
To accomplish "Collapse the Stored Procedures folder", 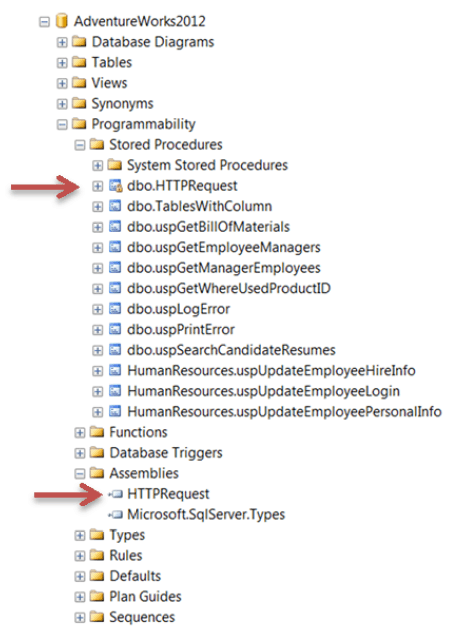I will tap(80, 145).
